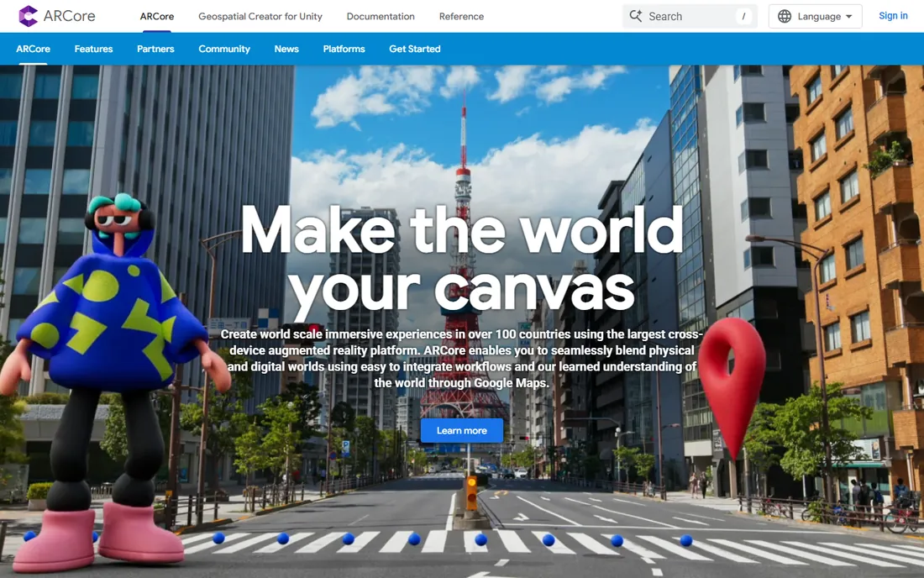Click the Learn more button
Viewport: 924px width, 578px height.
(462, 431)
